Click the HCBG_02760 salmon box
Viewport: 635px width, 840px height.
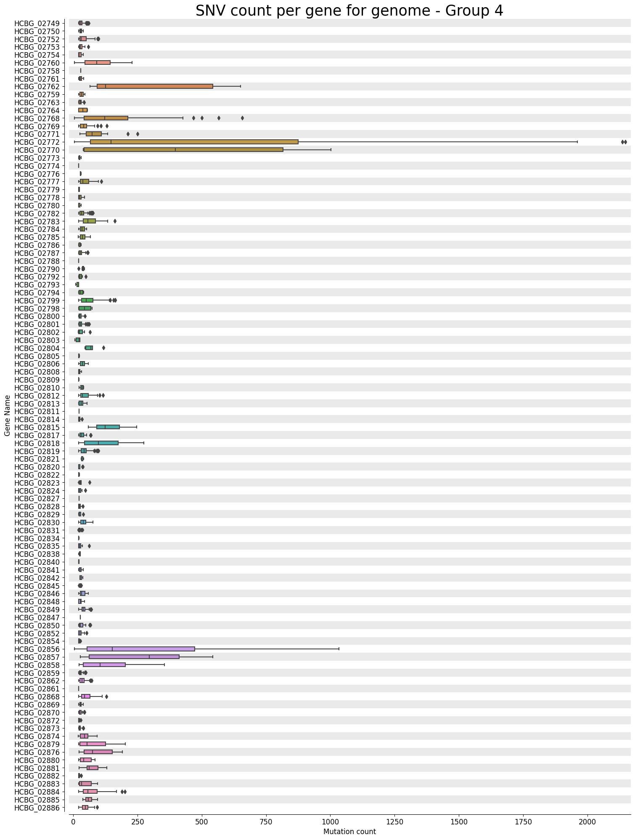[98, 63]
